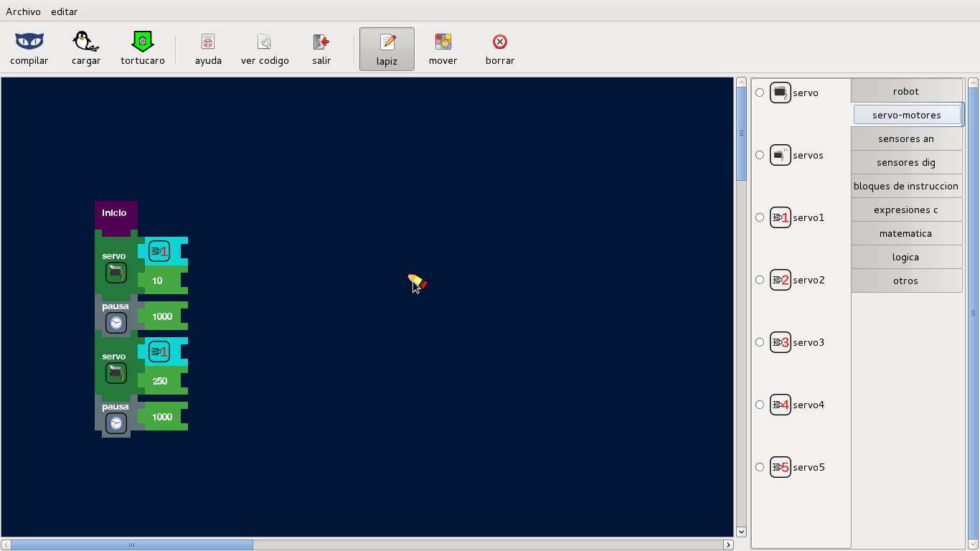Click the servo5 palette icon
980x551 pixels.
coord(781,467)
